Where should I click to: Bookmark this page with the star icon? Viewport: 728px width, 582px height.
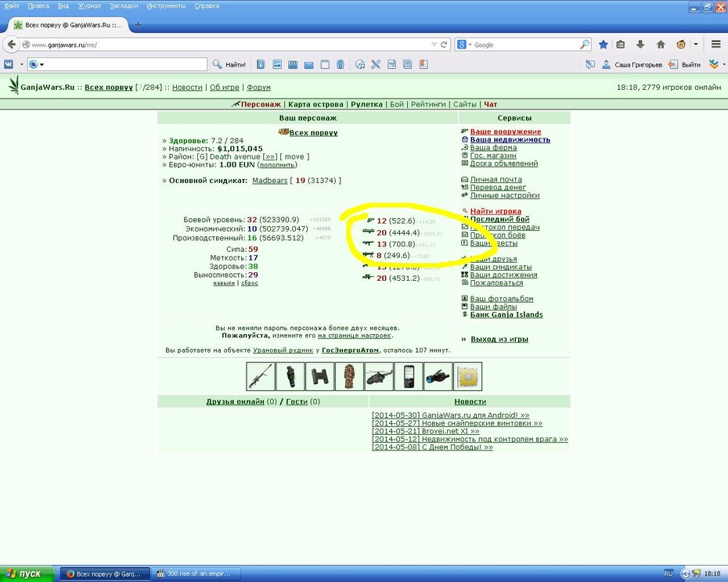(603, 45)
